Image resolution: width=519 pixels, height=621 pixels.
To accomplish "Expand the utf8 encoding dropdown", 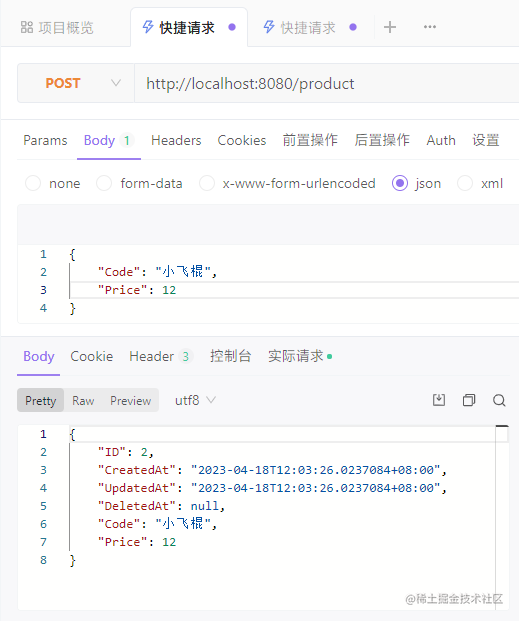I will pos(195,400).
